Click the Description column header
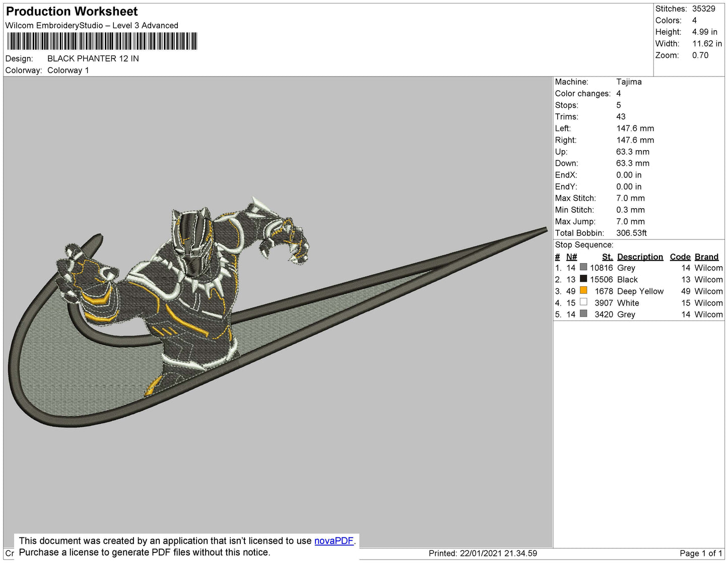The image size is (728, 563). [x=640, y=257]
